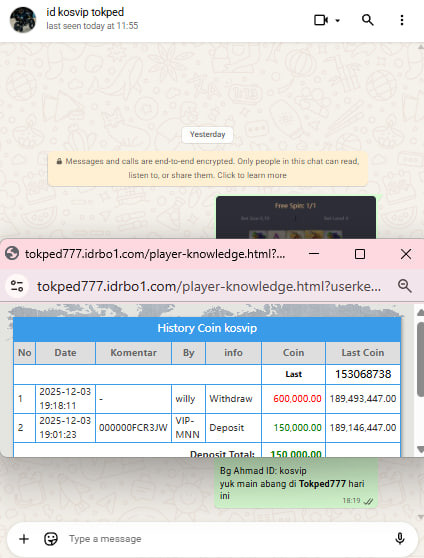This screenshot has width=424, height=558.
Task: Start a video call
Action: (x=321, y=20)
